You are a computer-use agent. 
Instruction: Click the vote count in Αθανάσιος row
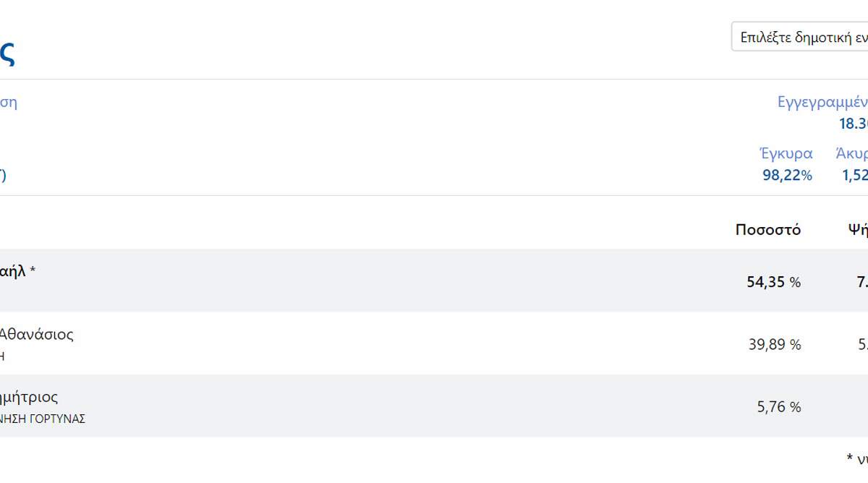click(x=862, y=345)
